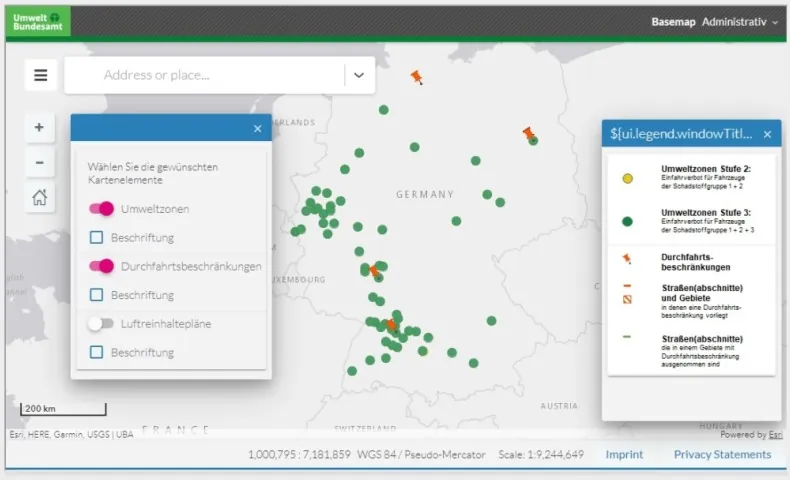Open the Privacy Statements link
This screenshot has height=480, width=790.
pos(722,455)
